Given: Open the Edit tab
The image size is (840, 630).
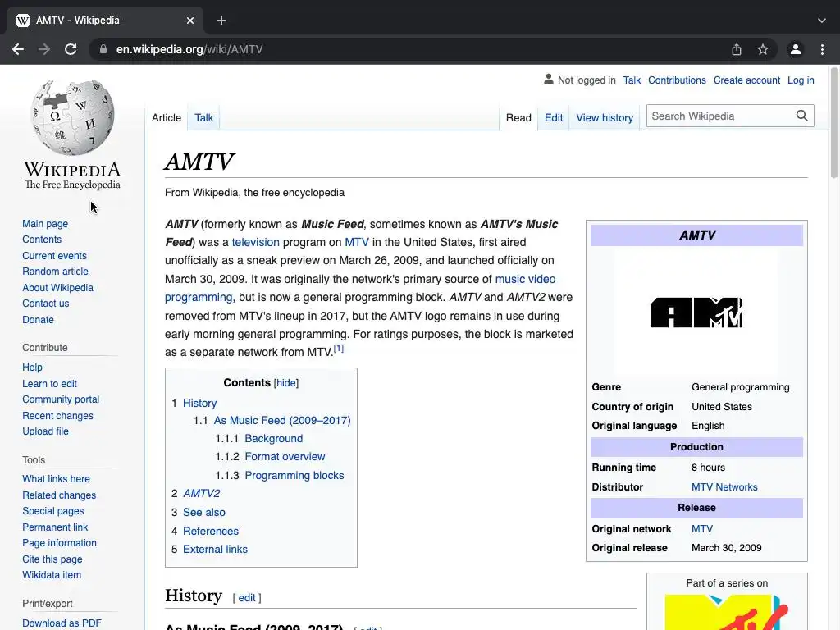Looking at the screenshot, I should pyautogui.click(x=554, y=118).
